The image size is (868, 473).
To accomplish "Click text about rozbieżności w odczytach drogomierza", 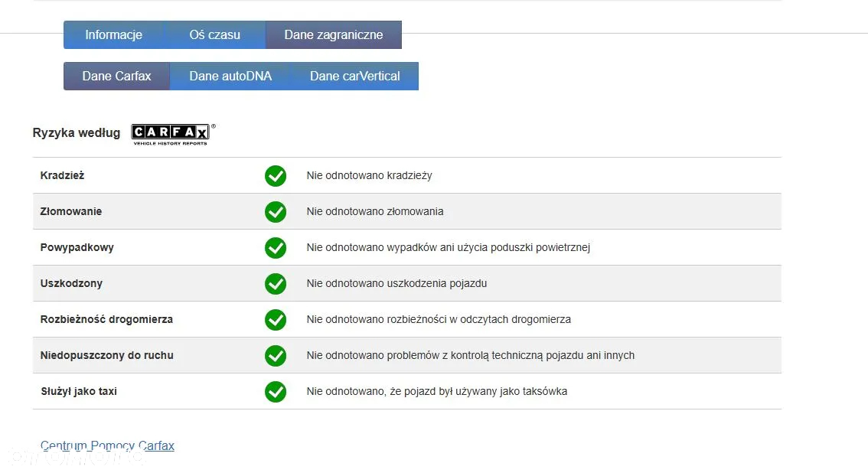I will (439, 319).
